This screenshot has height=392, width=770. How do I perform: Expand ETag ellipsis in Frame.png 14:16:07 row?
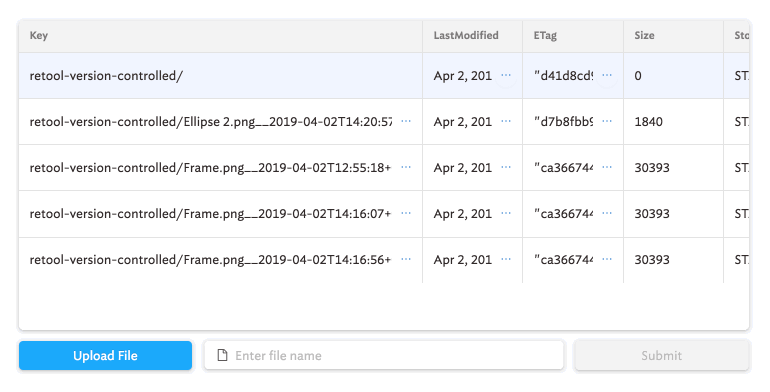pos(607,213)
